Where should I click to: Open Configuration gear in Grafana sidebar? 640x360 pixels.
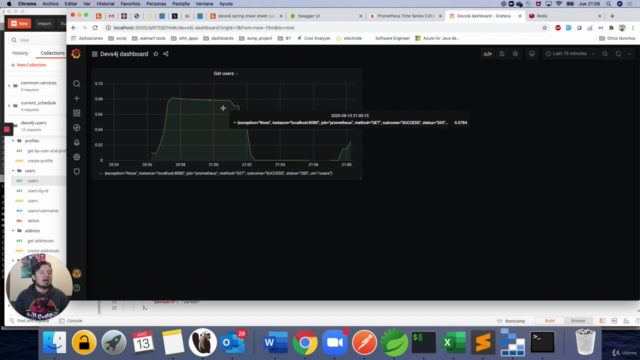coord(76,157)
